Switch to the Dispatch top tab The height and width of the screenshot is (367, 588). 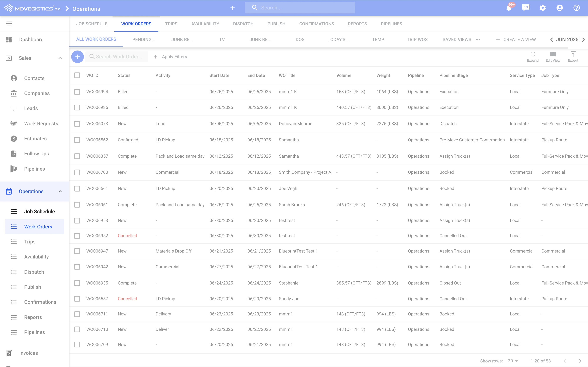coord(243,24)
